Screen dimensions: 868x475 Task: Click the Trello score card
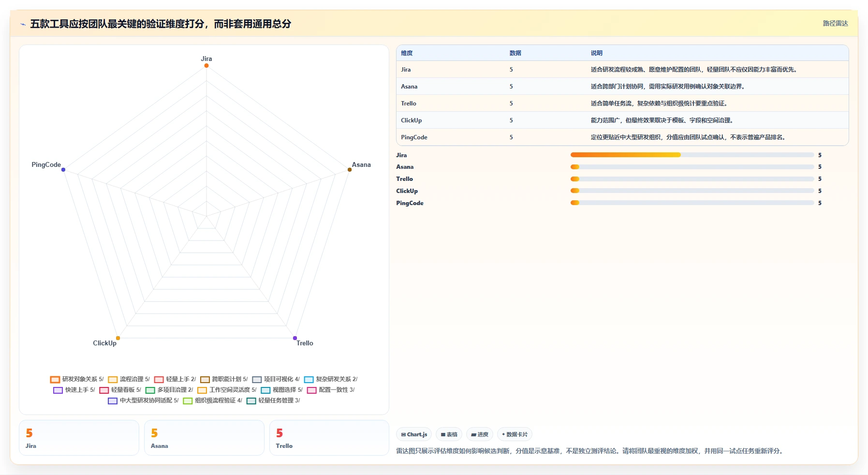point(329,438)
